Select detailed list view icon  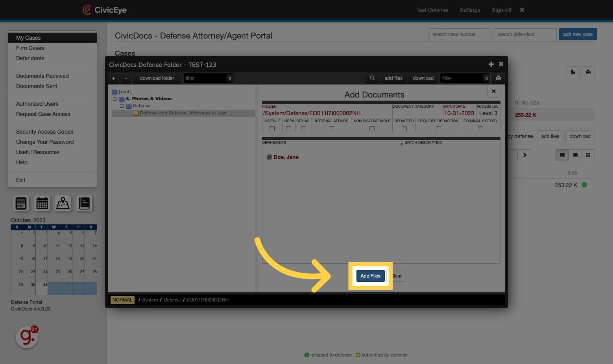tap(562, 155)
